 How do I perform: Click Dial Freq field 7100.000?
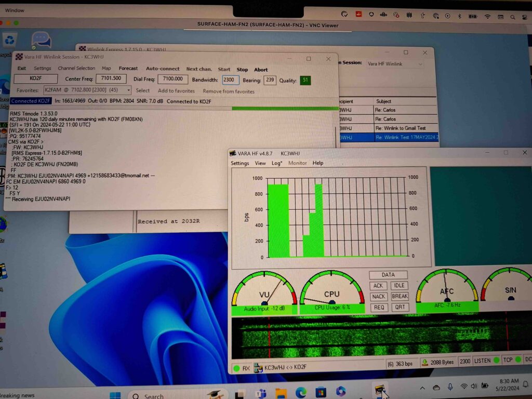[x=172, y=79]
